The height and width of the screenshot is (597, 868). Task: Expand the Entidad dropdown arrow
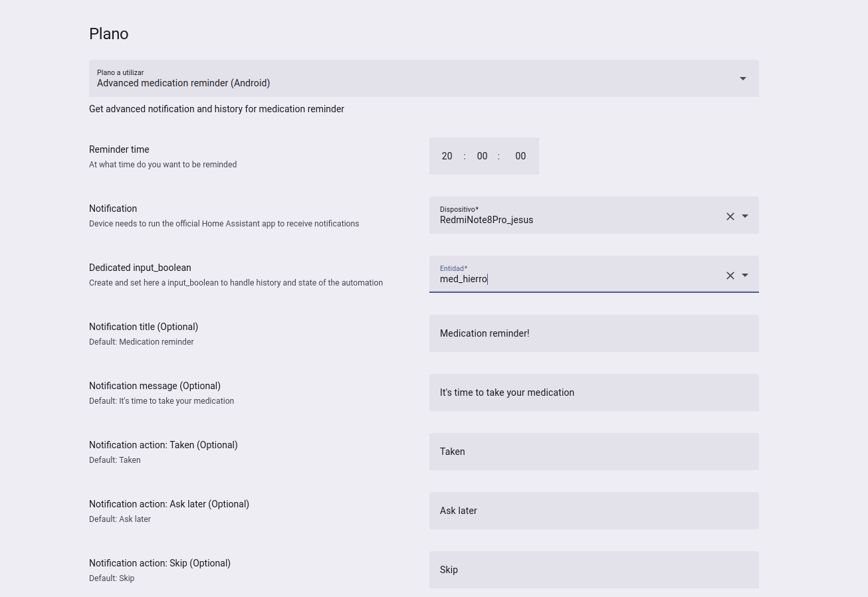[x=745, y=275]
